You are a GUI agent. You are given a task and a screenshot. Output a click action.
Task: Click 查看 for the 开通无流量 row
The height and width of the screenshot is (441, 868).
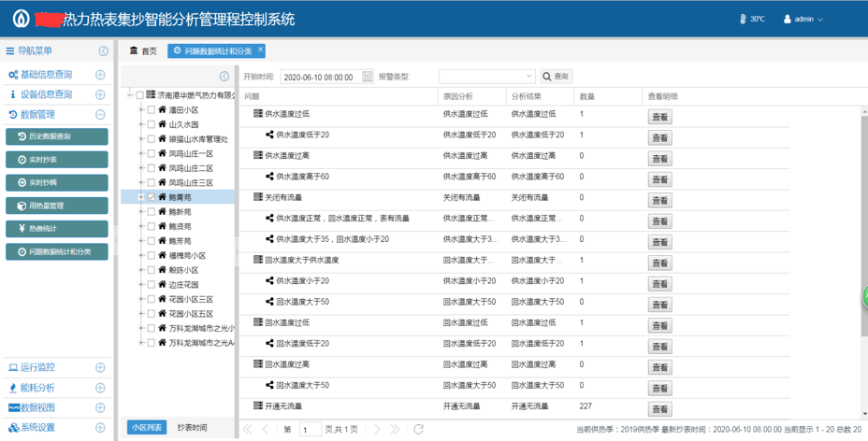tap(659, 409)
